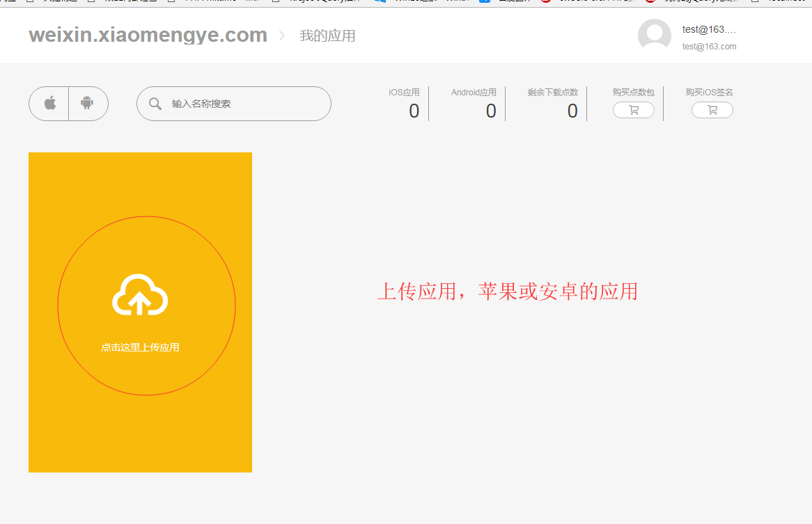The height and width of the screenshot is (524, 812).
Task: Click the 购买点数包 label
Action: [x=633, y=93]
